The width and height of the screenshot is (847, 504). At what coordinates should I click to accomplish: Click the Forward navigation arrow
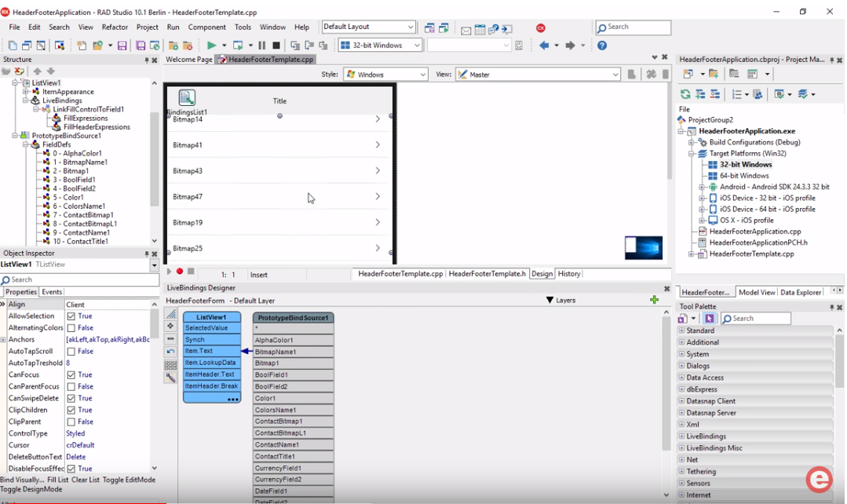pos(570,46)
